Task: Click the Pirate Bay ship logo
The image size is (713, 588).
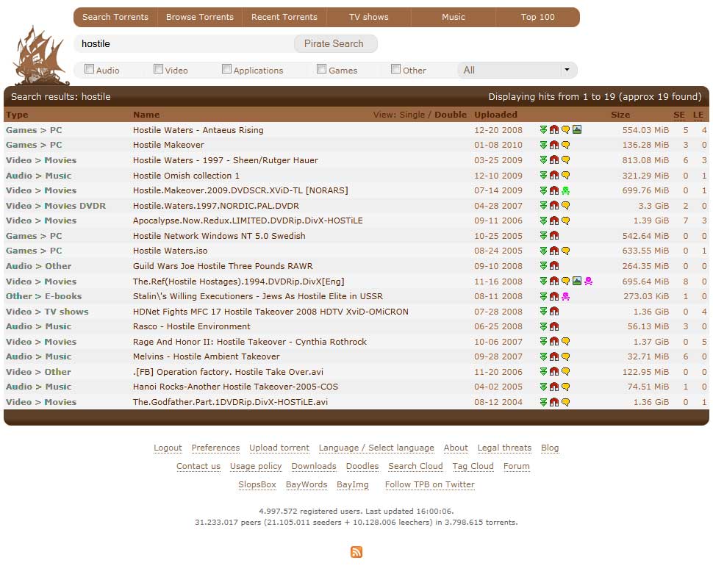Action: pyautogui.click(x=41, y=56)
